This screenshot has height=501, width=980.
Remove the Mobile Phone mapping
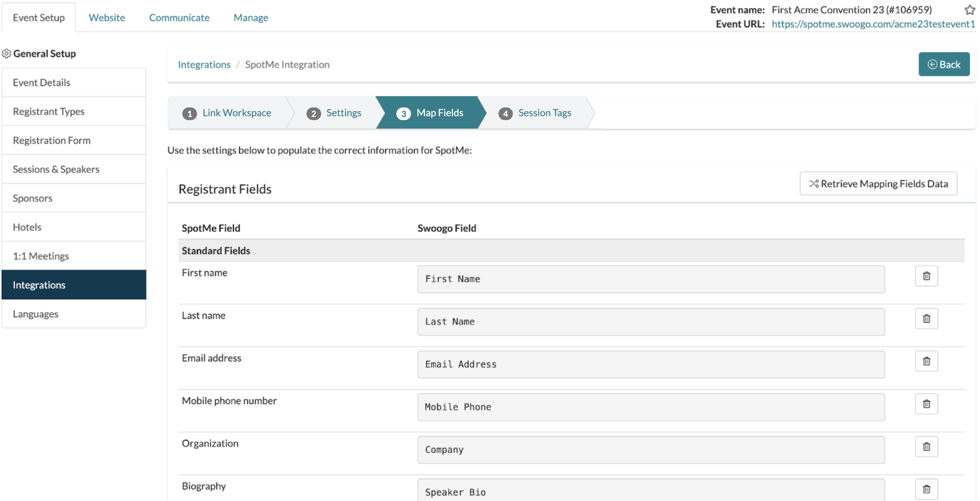tap(926, 404)
